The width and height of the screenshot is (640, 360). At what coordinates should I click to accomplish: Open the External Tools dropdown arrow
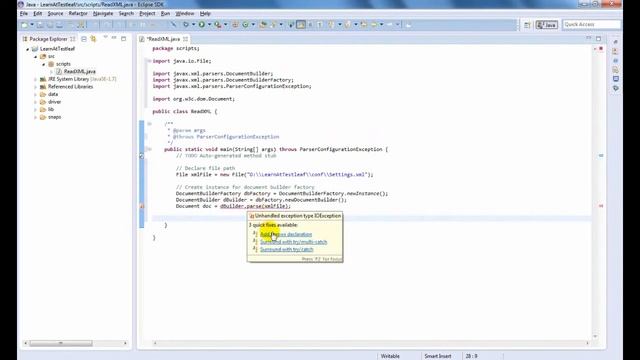click(x=225, y=24)
